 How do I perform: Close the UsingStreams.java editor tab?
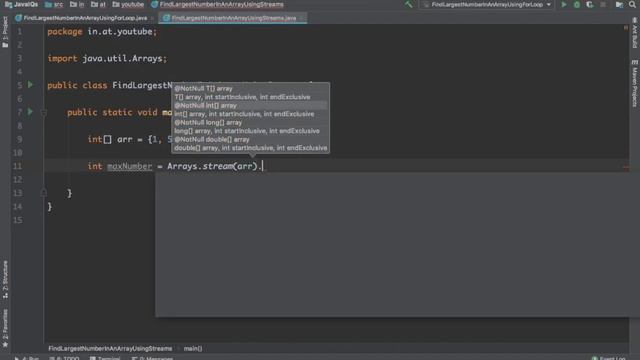click(302, 18)
